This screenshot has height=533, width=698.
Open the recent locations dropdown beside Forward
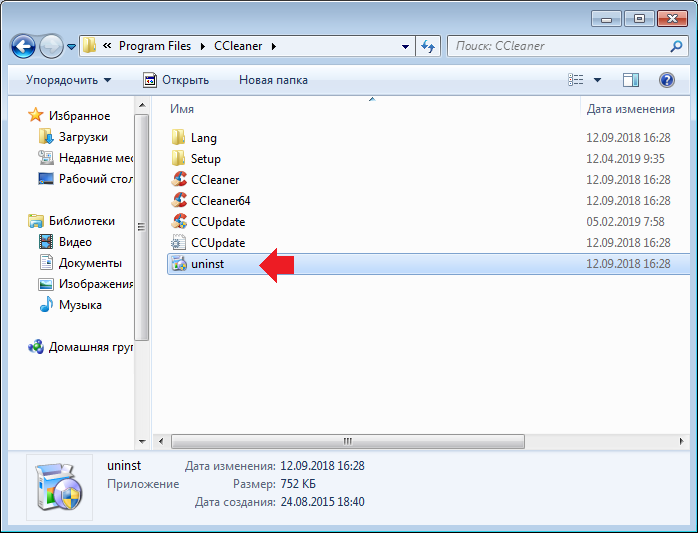(71, 46)
